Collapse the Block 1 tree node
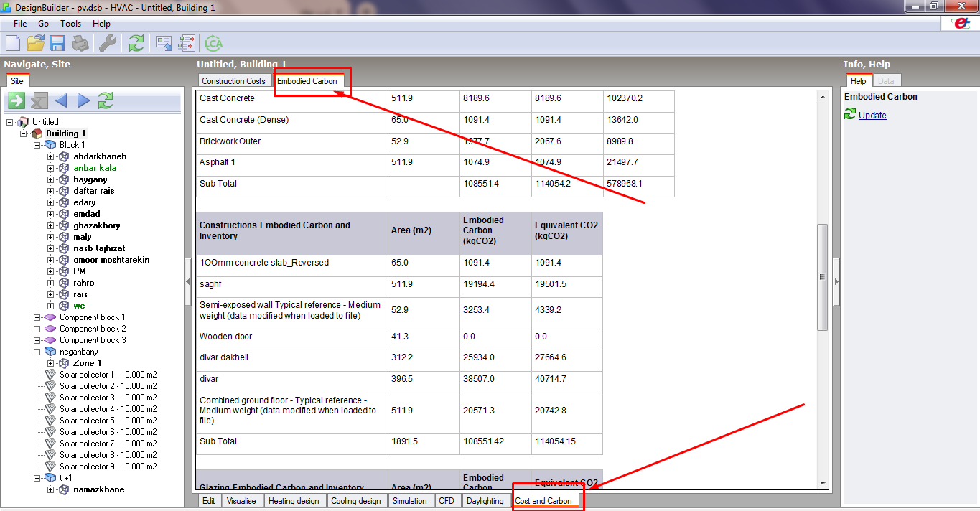Image resolution: width=980 pixels, height=511 pixels. point(37,145)
